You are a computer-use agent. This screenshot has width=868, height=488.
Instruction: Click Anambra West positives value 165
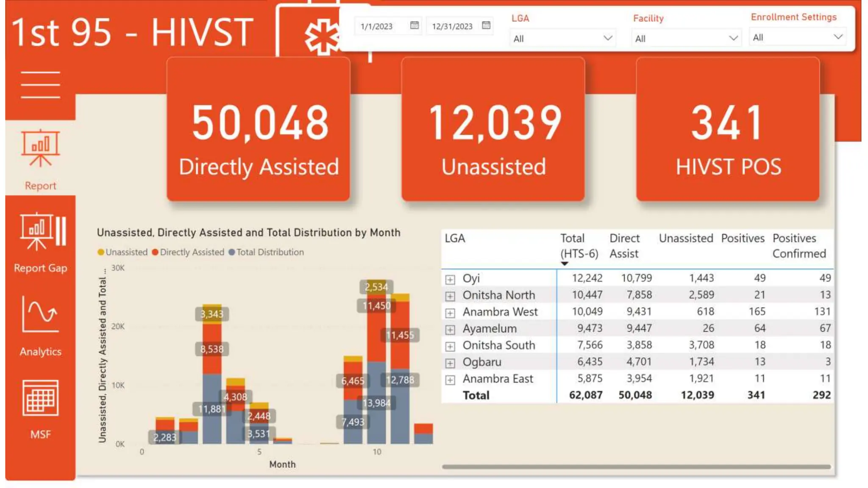757,311
